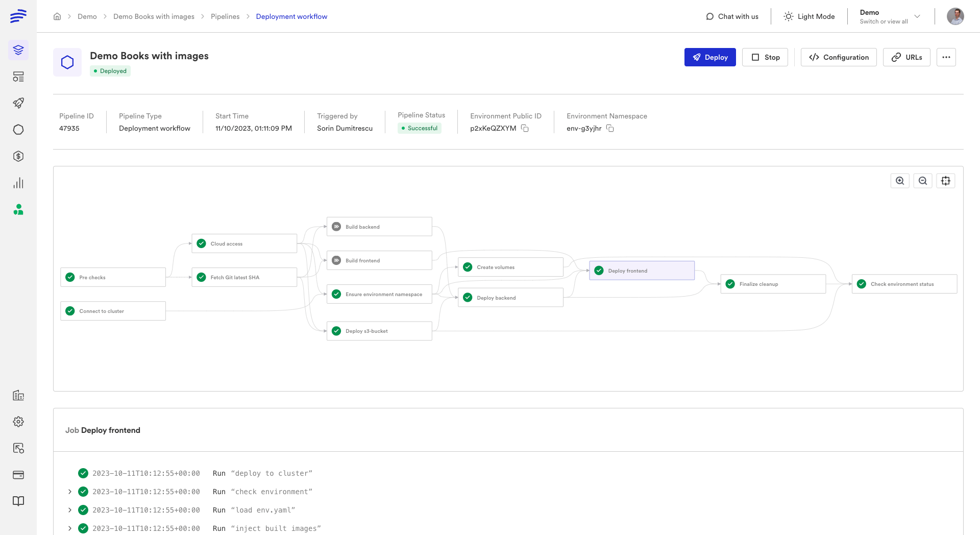The width and height of the screenshot is (980, 535).
Task: Open documentation using the book icon
Action: (x=18, y=501)
